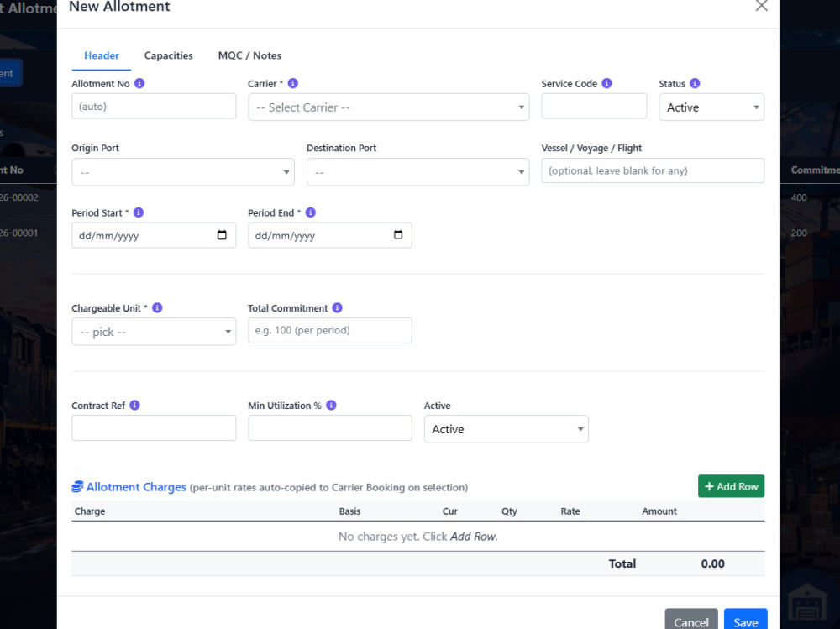The height and width of the screenshot is (629, 840).
Task: Click info icon next to Service Code
Action: point(606,84)
